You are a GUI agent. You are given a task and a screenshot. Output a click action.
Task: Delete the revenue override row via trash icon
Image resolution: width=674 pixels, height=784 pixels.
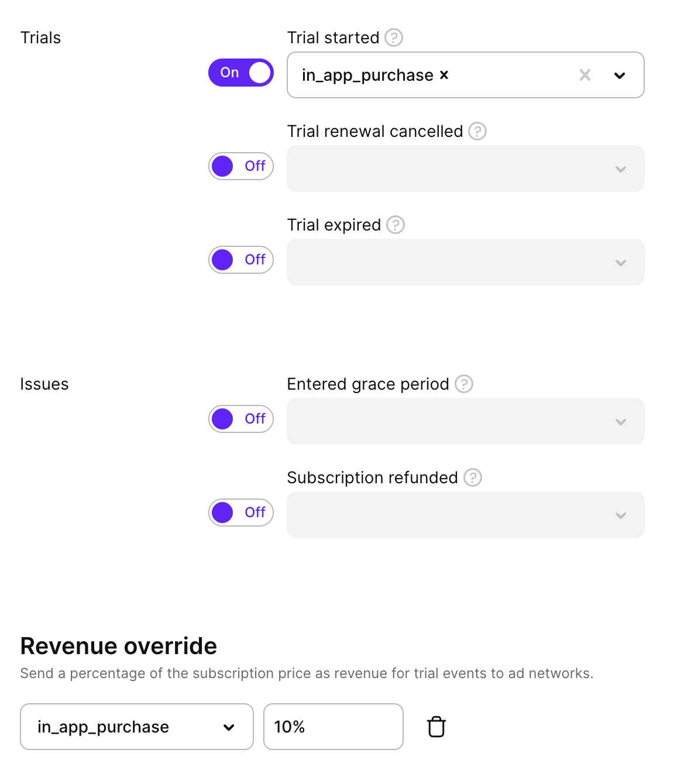(435, 727)
